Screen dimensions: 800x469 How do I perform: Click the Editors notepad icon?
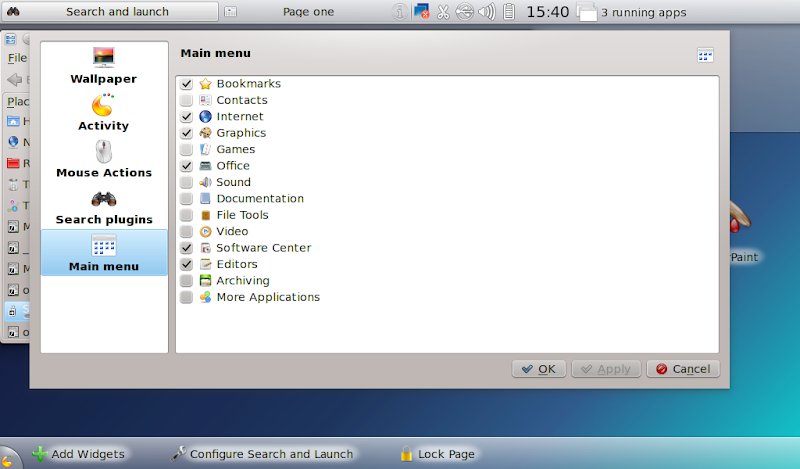click(x=205, y=264)
